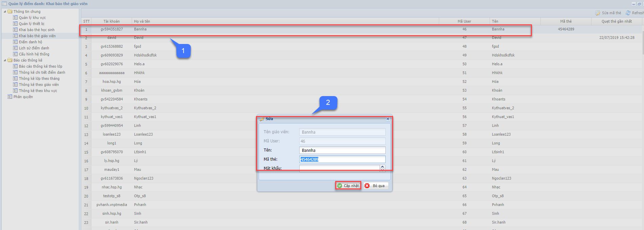This screenshot has width=644, height=230.
Task: Open Khai báo thẻ học sinh
Action: (x=37, y=30)
